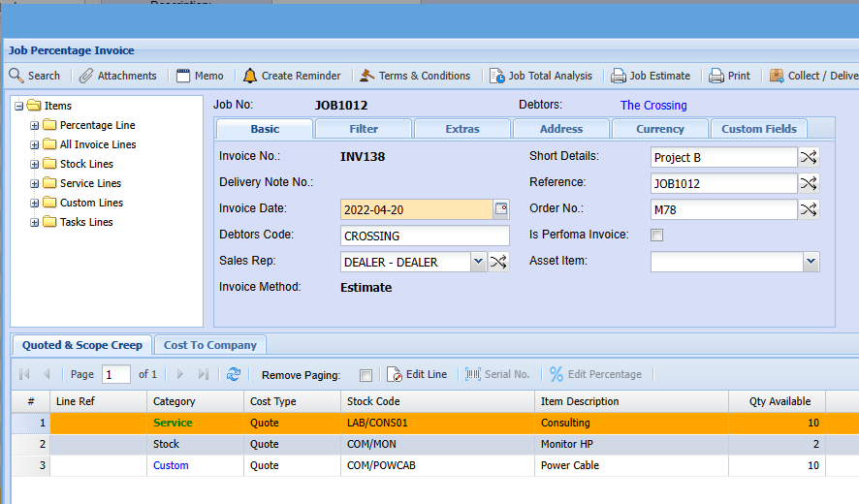Click the refresh icon in grid pager
The height and width of the screenshot is (504, 859).
(x=234, y=374)
